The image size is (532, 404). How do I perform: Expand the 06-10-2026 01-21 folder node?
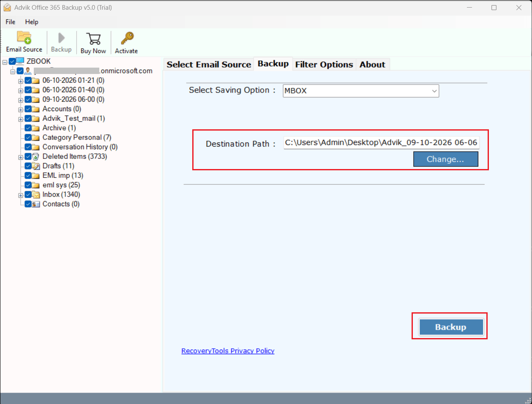(x=20, y=81)
